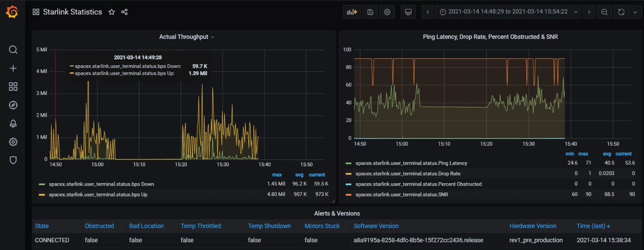Sort throughput legend by current

click(317, 175)
